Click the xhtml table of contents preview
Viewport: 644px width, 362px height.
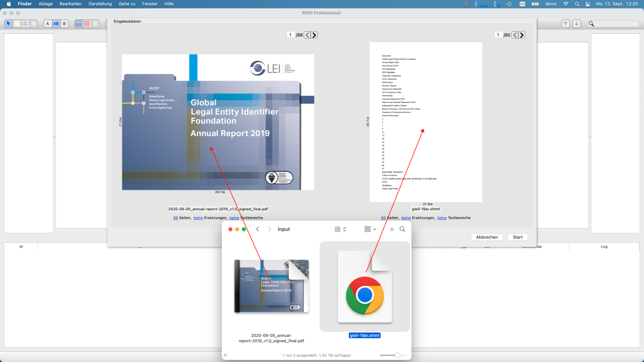click(426, 122)
